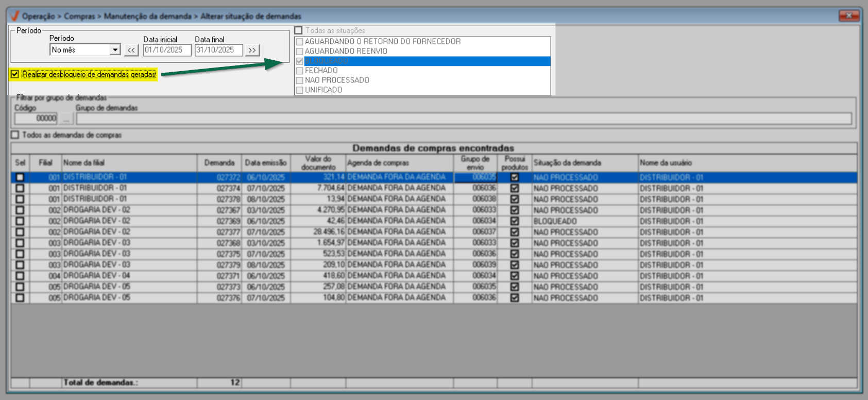Click emission date '03/10/2025' of demand 027367
This screenshot has height=400, width=868.
click(266, 210)
